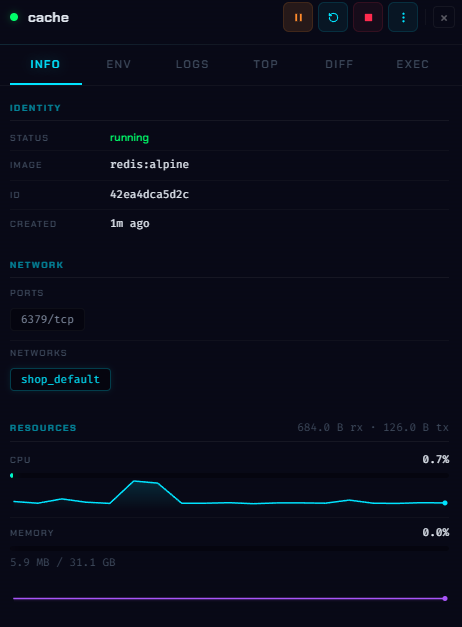This screenshot has height=627, width=462.
Task: Click the NETWORK section heading
Action: click(x=36, y=265)
